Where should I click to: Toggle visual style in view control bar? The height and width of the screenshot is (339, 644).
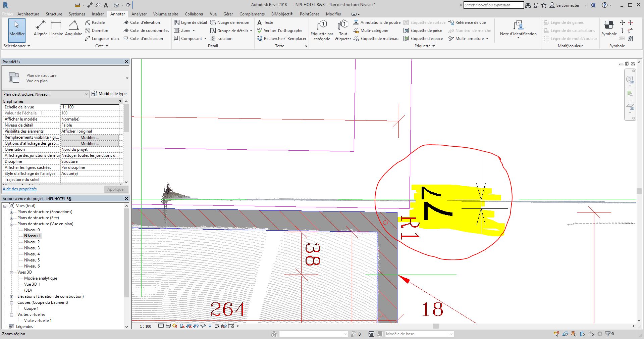(168, 326)
